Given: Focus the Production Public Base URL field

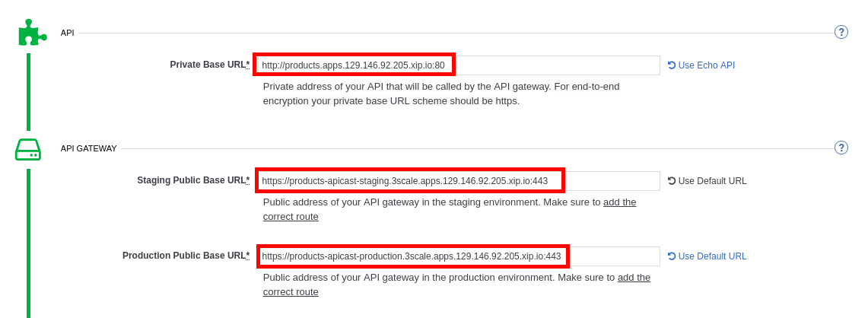Looking at the screenshot, I should 456,256.
